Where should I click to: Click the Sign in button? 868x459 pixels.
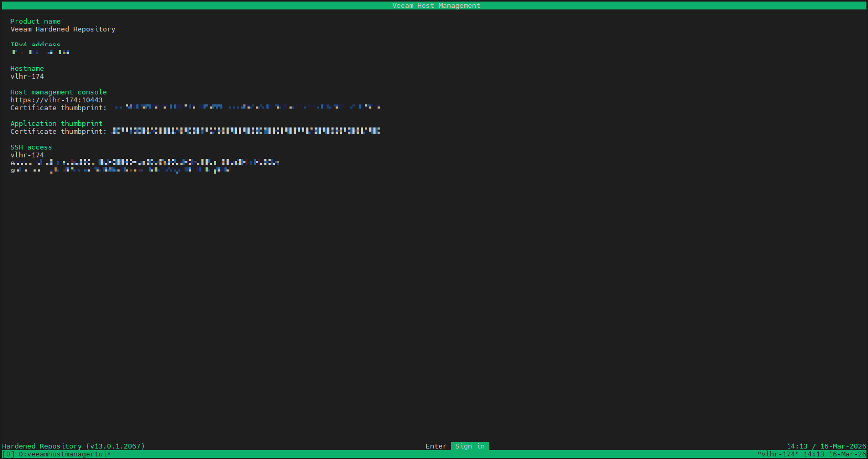click(x=470, y=446)
